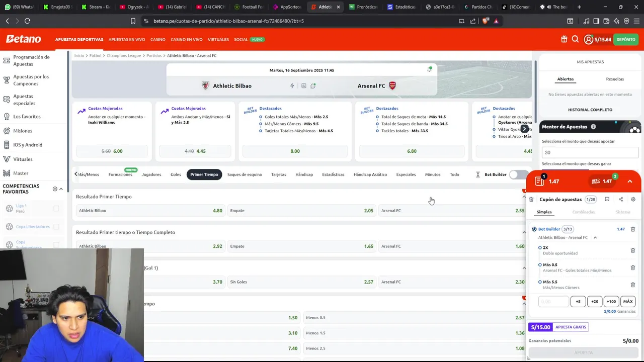Click the browser address bar URL
Screen dimensions: 644x362
228,21
